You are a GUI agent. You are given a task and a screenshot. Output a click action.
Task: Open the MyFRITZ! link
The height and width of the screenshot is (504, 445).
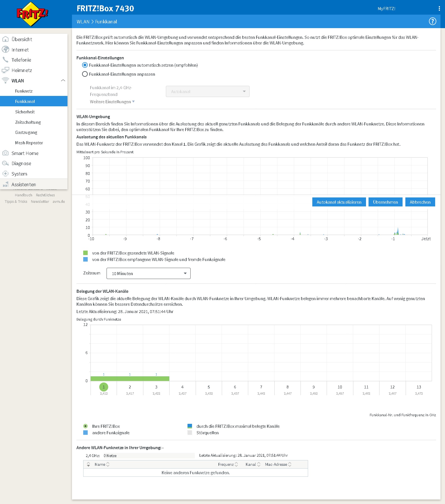[386, 8]
